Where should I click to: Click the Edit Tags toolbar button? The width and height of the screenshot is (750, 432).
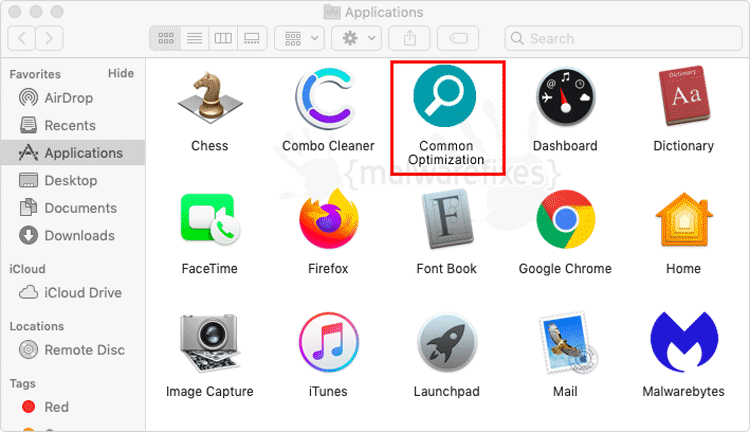[458, 38]
